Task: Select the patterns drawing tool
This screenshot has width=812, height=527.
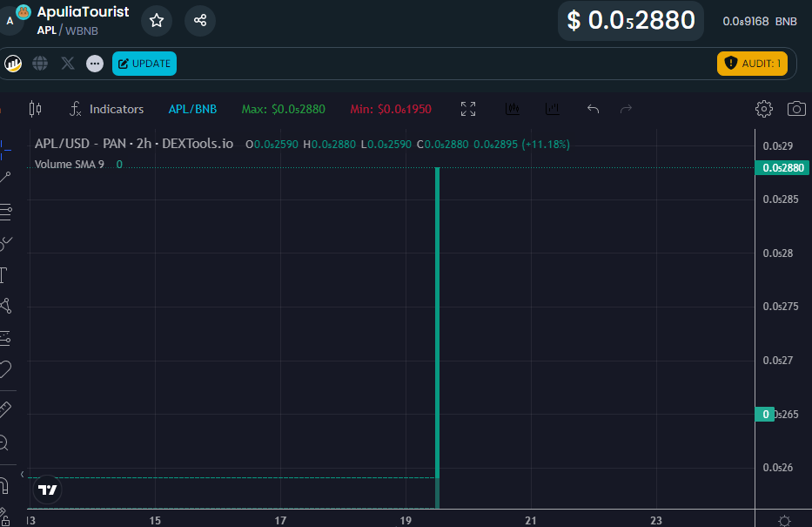Action: (x=6, y=306)
